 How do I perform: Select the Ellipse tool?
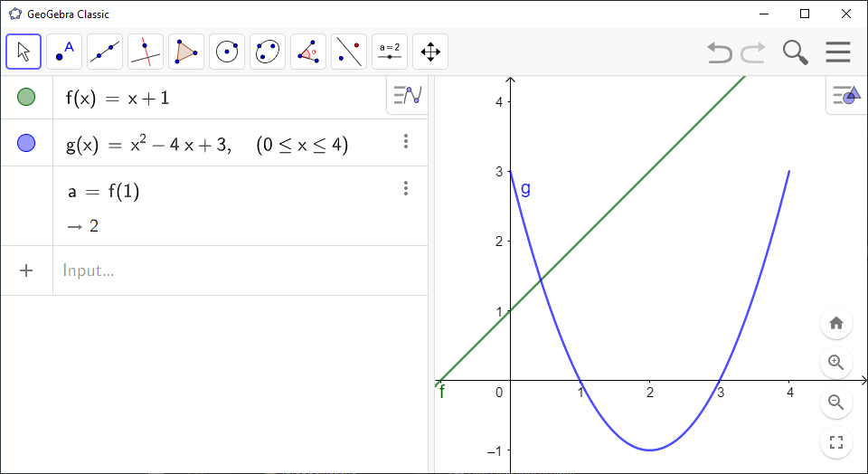tap(268, 52)
